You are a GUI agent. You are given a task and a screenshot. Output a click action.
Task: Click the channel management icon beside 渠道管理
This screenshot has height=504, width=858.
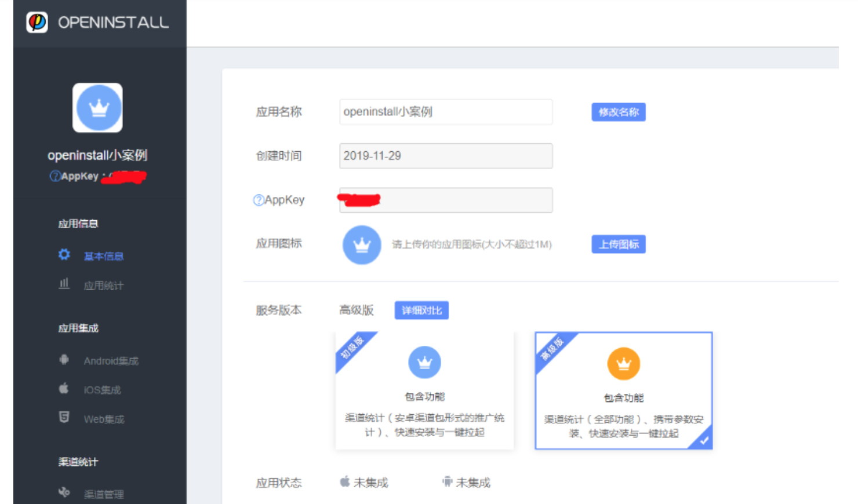(64, 492)
